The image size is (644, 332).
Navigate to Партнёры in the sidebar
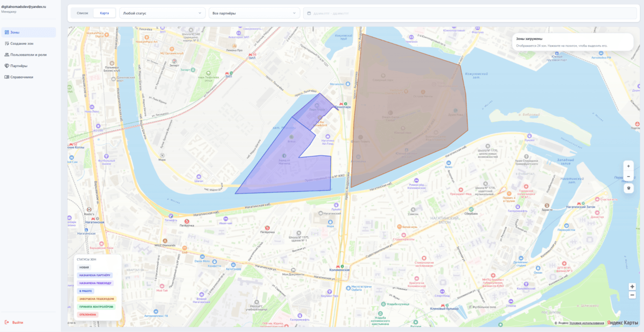28,66
